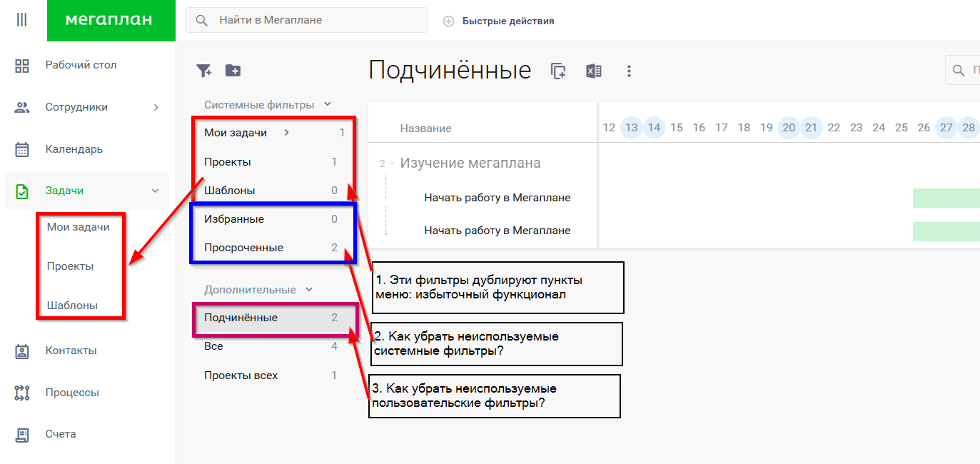The width and height of the screenshot is (980, 464).
Task: Click the add folder icon
Action: coord(233,71)
